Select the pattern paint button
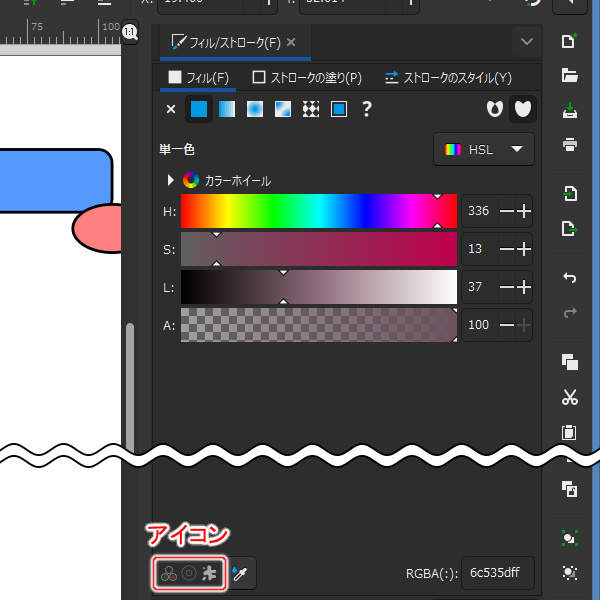 (311, 109)
